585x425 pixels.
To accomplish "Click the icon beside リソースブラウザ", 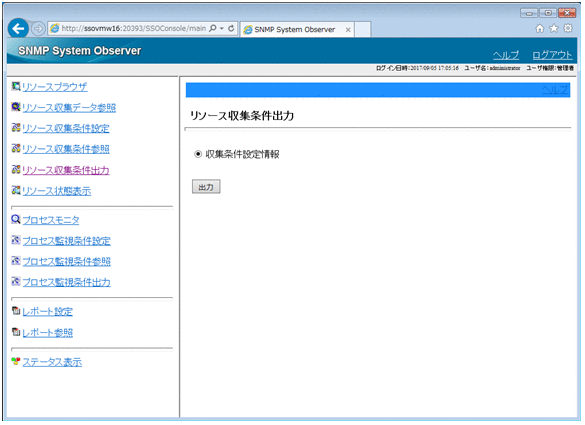I will [16, 87].
